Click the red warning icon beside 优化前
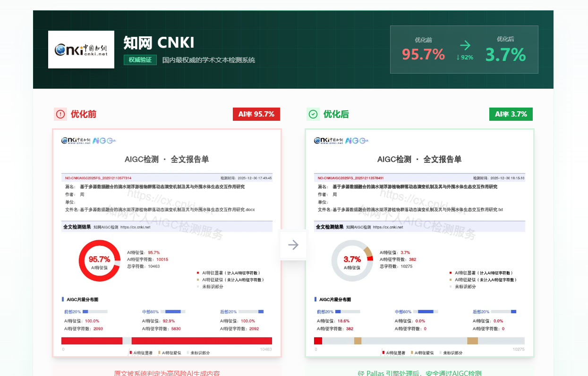This screenshot has height=376, width=588. (x=60, y=114)
